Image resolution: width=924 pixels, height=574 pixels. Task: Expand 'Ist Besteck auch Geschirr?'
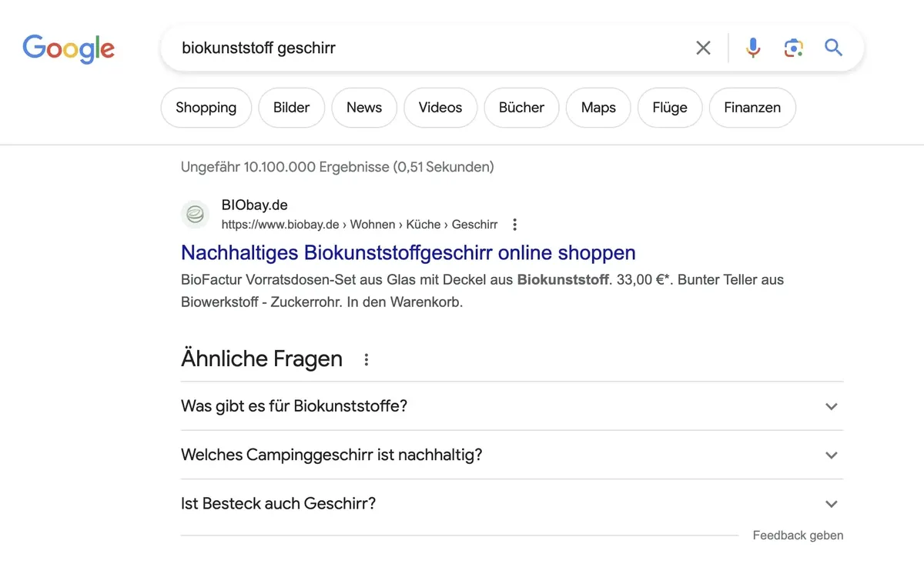pyautogui.click(x=512, y=504)
